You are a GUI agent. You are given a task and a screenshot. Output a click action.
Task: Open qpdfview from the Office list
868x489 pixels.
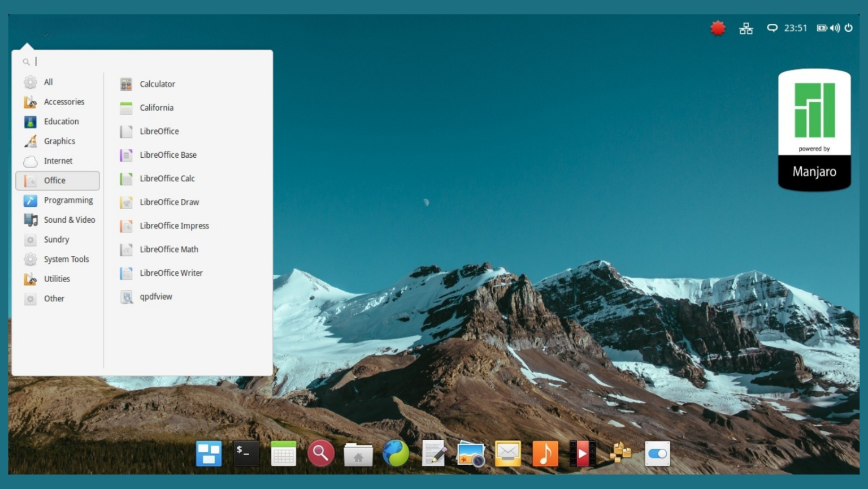(155, 297)
